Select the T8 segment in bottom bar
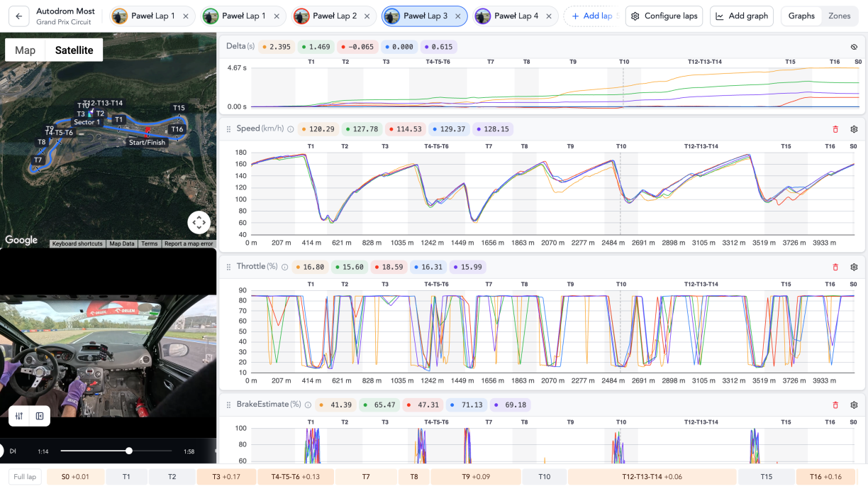Viewport: 868px width, 489px height. pos(414,477)
